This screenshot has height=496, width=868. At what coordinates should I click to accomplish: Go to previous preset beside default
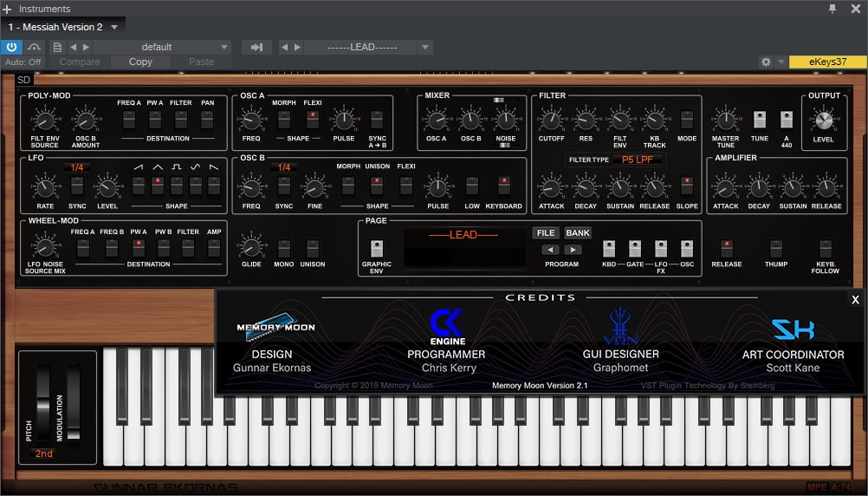coord(73,47)
